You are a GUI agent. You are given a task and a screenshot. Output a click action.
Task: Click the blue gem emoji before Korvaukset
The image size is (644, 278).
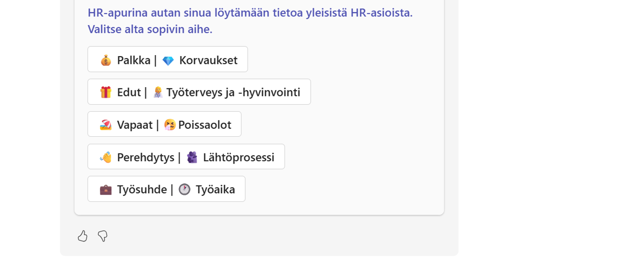[x=168, y=61]
